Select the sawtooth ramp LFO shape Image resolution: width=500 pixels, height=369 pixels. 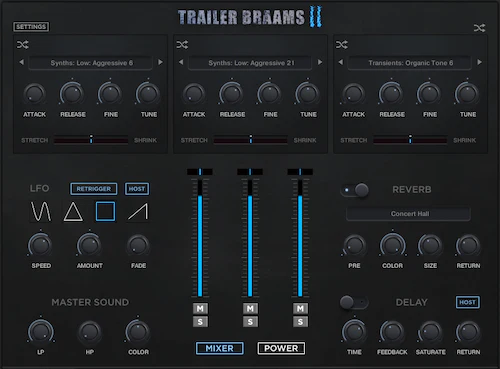tap(138, 211)
